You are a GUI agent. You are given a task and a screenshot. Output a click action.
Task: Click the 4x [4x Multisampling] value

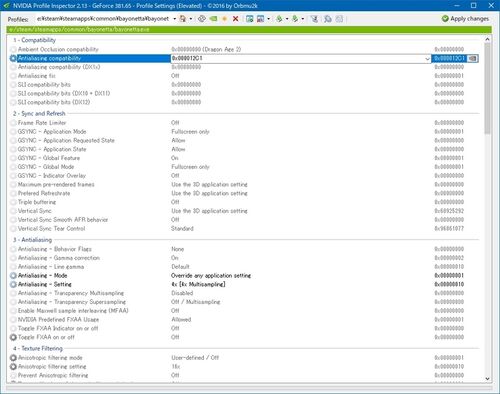(x=198, y=284)
